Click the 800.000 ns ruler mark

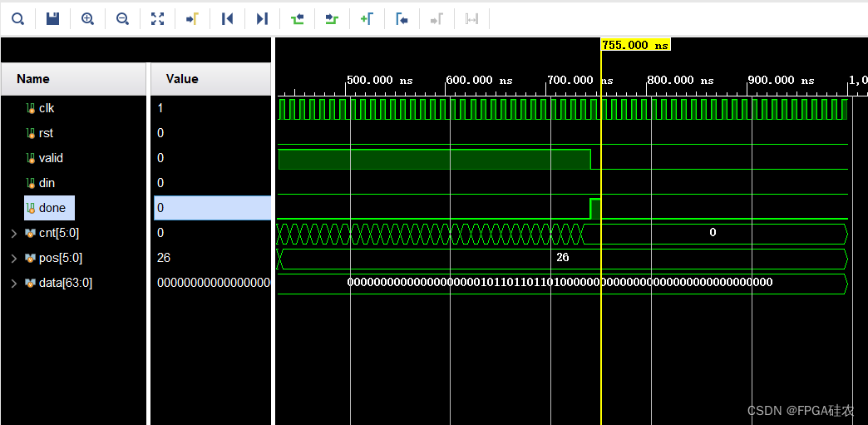point(681,81)
